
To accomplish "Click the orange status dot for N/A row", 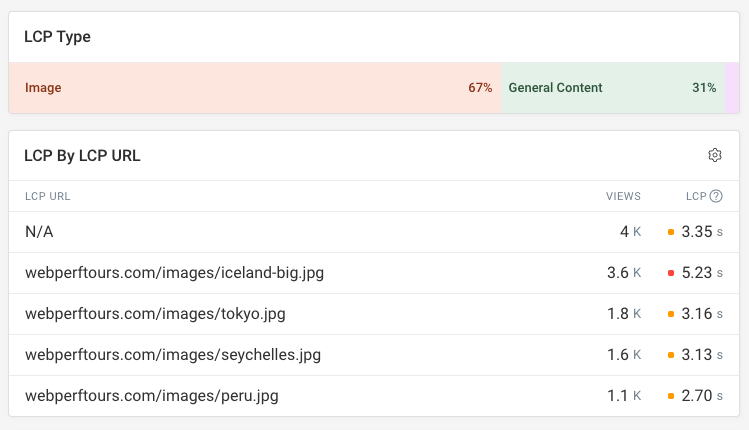I will click(670, 232).
